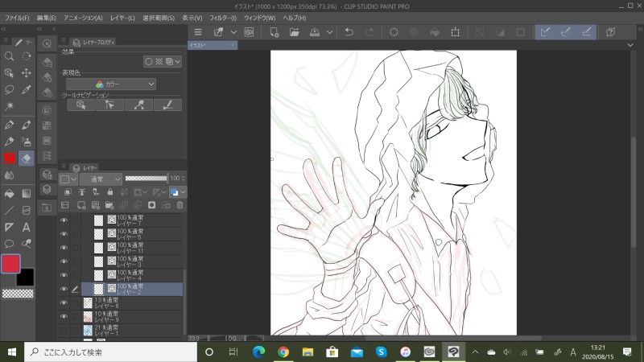Activate the Lasso selection tool
The width and height of the screenshot is (644, 362).
coord(9,91)
